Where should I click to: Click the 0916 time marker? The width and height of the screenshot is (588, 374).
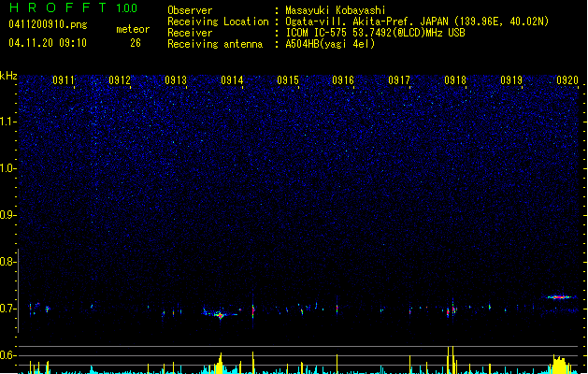[x=343, y=80]
